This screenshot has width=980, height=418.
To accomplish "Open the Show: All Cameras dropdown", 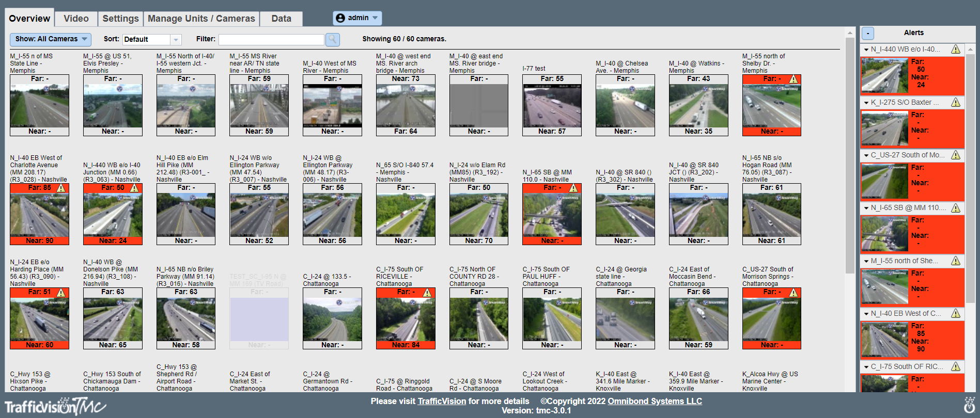I will tap(50, 39).
